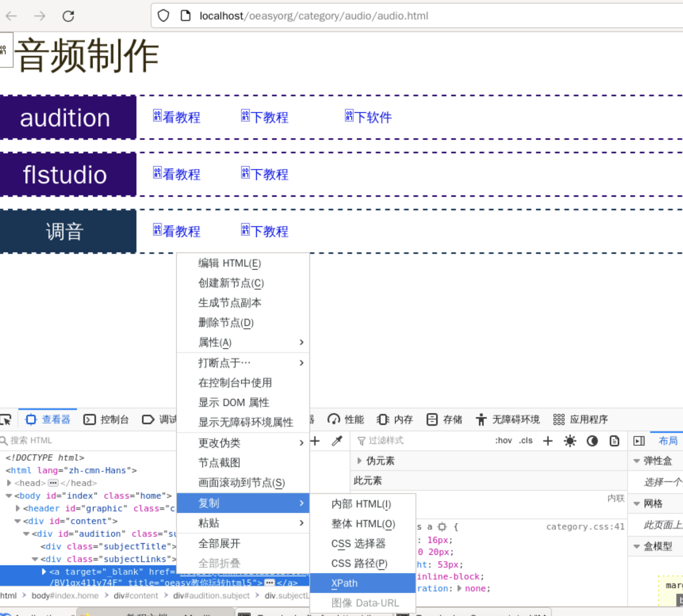This screenshot has width=683, height=616.
Task: Collapse the 网格 grid section
Action: tap(637, 504)
